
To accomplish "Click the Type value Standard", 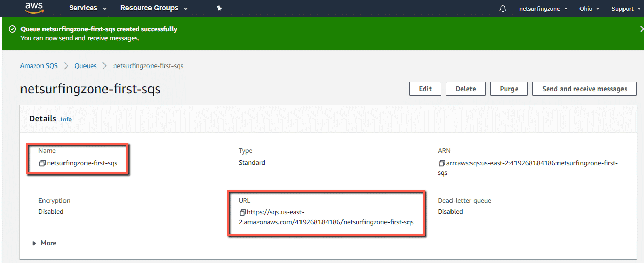I will point(252,163).
